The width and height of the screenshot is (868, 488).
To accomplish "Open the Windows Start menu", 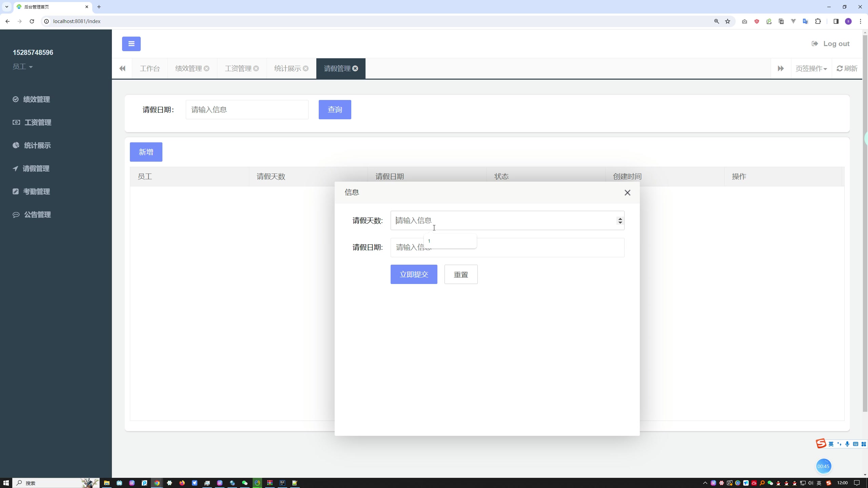I will pos(6,483).
